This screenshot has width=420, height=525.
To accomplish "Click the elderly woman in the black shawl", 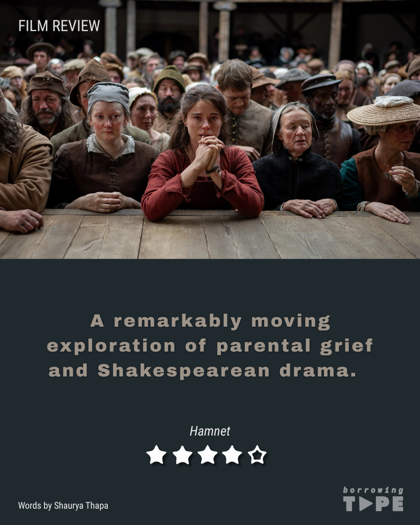I will pos(297,159).
